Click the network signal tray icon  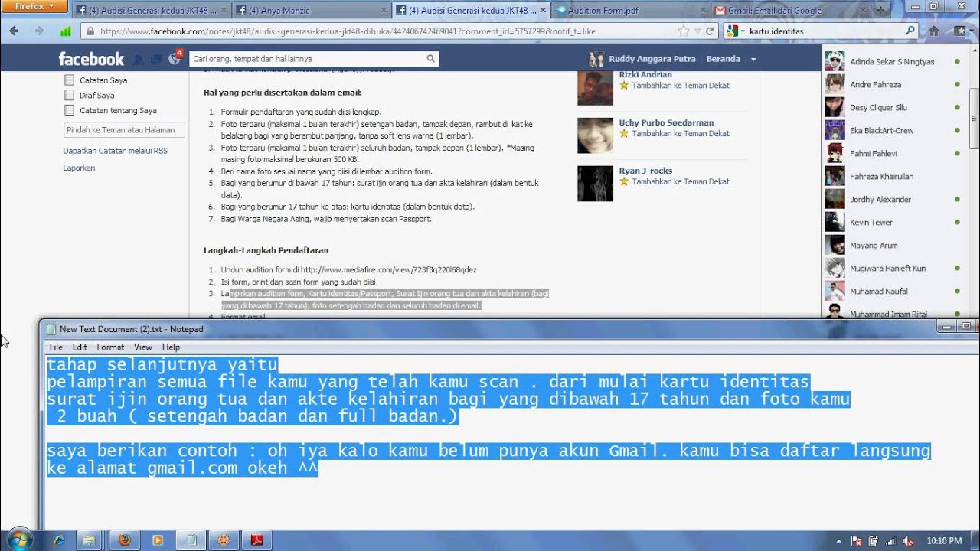click(x=890, y=541)
